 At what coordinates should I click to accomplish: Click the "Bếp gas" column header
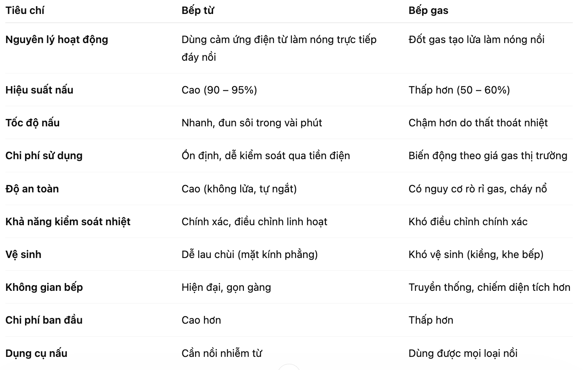coord(428,11)
